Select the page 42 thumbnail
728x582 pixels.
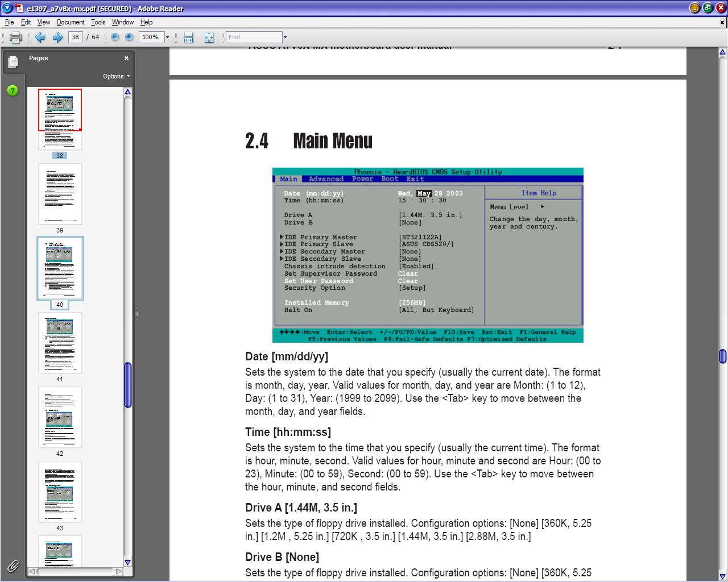(60, 417)
